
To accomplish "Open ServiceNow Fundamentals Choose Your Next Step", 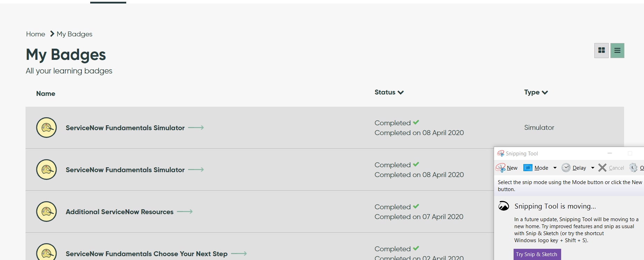I will coord(146,254).
